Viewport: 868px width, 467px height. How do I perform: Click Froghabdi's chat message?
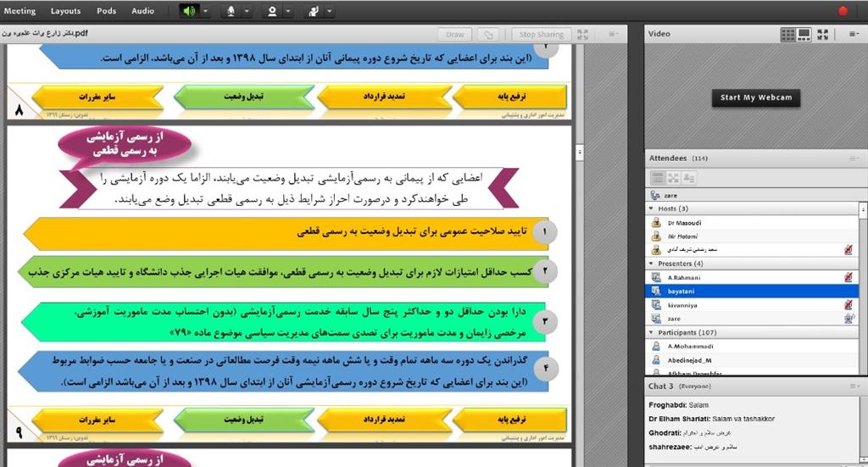coord(679,405)
